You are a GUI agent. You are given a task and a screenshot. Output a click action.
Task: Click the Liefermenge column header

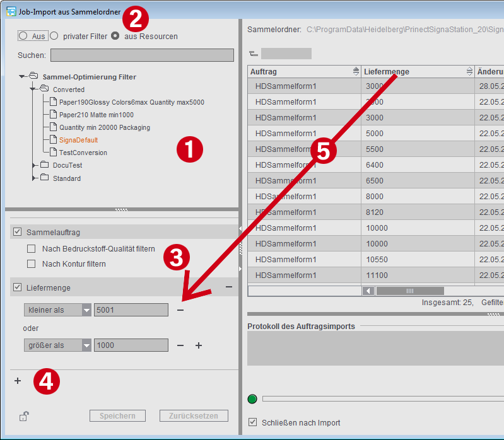[418, 71]
